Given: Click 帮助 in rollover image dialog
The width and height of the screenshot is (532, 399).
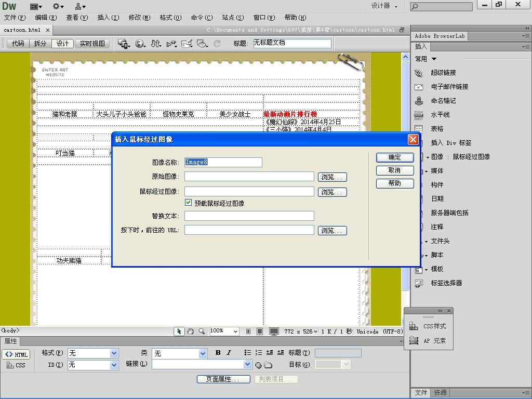Looking at the screenshot, I should point(395,183).
